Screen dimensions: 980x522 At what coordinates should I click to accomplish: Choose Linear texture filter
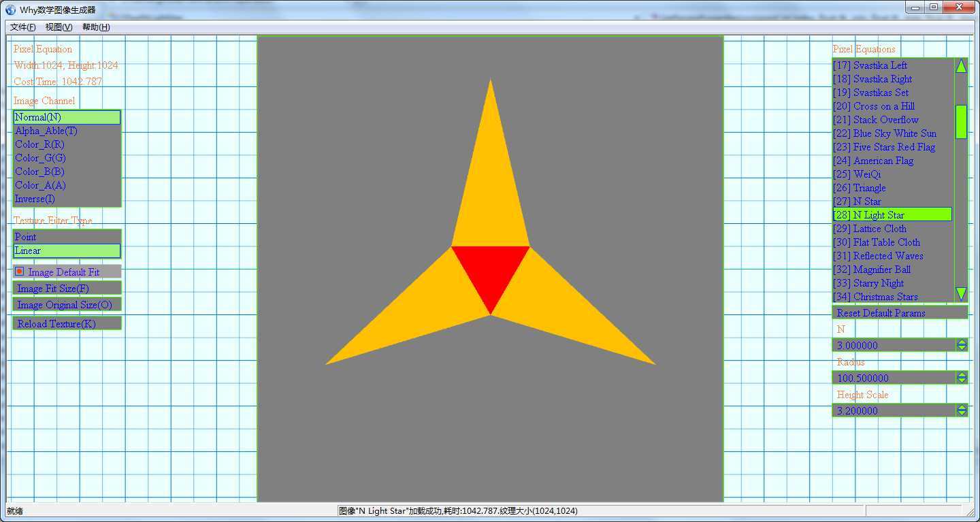point(67,250)
